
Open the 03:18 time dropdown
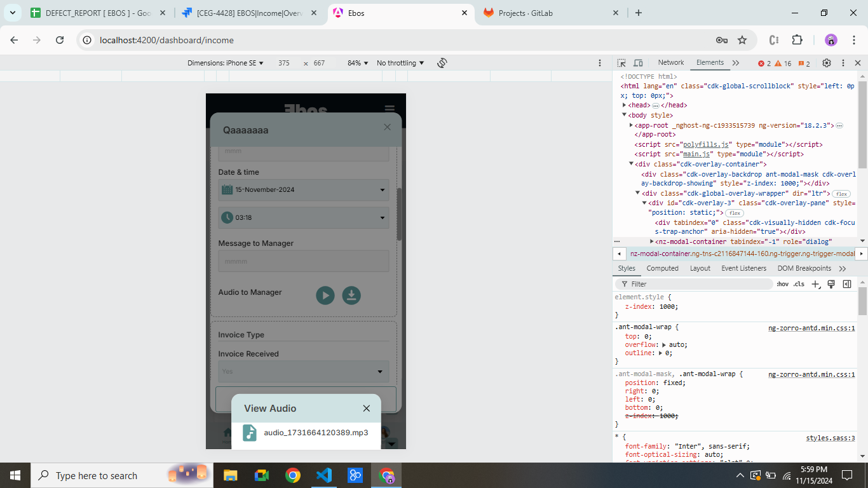click(x=304, y=217)
